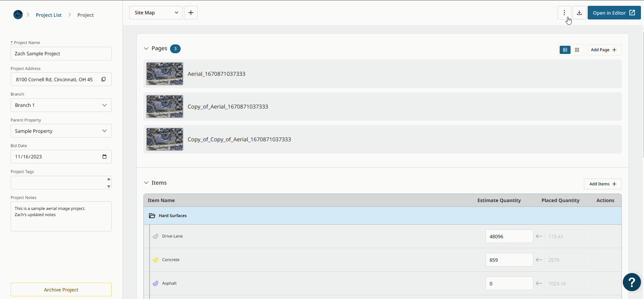The width and height of the screenshot is (644, 299).
Task: Copy placed quantity arrow for Concrete
Action: tap(539, 260)
